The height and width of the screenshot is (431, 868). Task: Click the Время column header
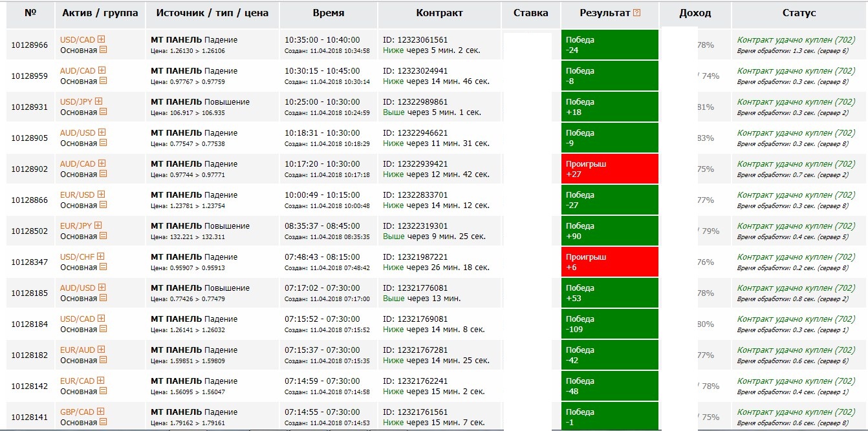tap(328, 13)
